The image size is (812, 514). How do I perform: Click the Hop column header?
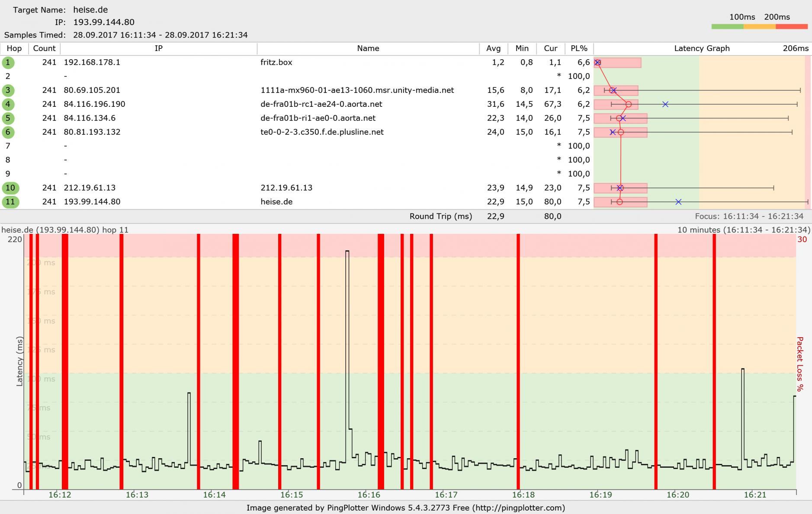click(x=14, y=48)
